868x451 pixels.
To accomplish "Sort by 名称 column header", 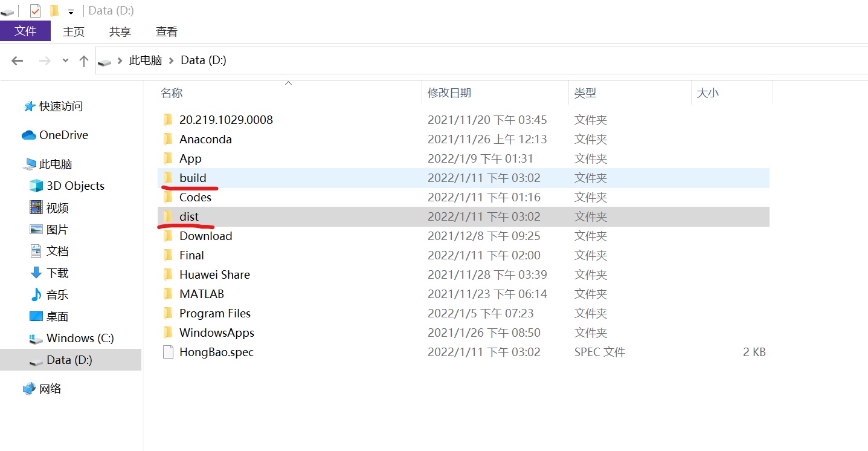I will pos(172,93).
